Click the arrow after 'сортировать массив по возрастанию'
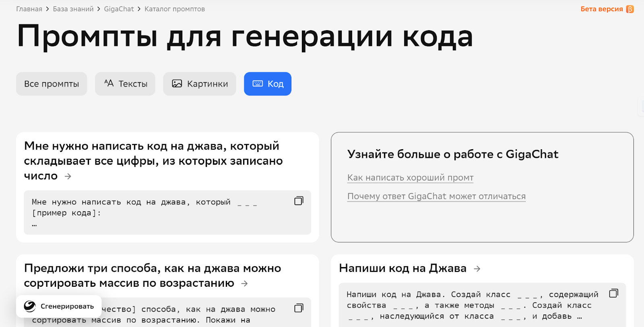This screenshot has height=327, width=644. click(244, 284)
